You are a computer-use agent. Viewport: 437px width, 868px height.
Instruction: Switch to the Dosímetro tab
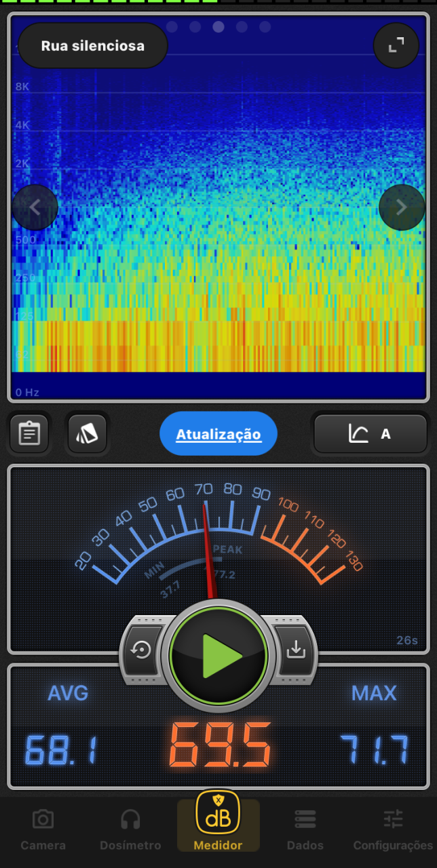(x=130, y=829)
